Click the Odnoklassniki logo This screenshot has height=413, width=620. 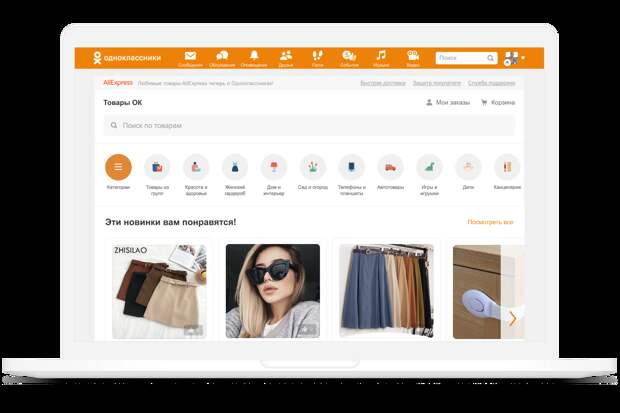point(127,58)
